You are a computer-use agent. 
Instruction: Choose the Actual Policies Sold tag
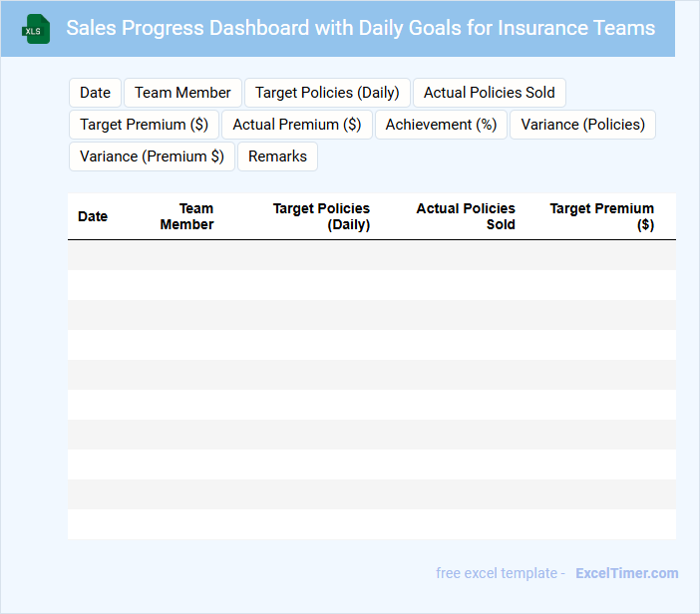point(489,93)
